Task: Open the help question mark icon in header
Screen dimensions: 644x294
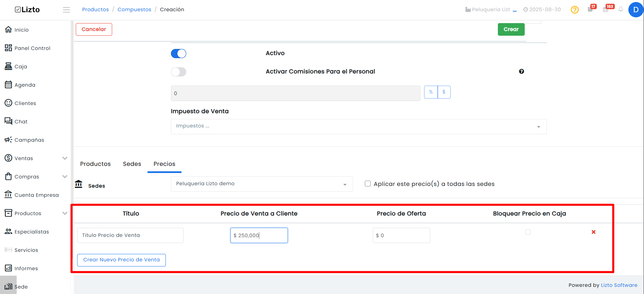Action: tap(575, 10)
